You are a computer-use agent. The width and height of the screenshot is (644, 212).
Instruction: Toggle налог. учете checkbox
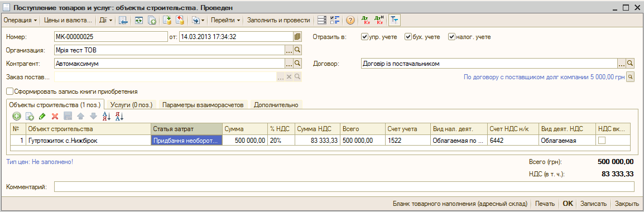[452, 37]
